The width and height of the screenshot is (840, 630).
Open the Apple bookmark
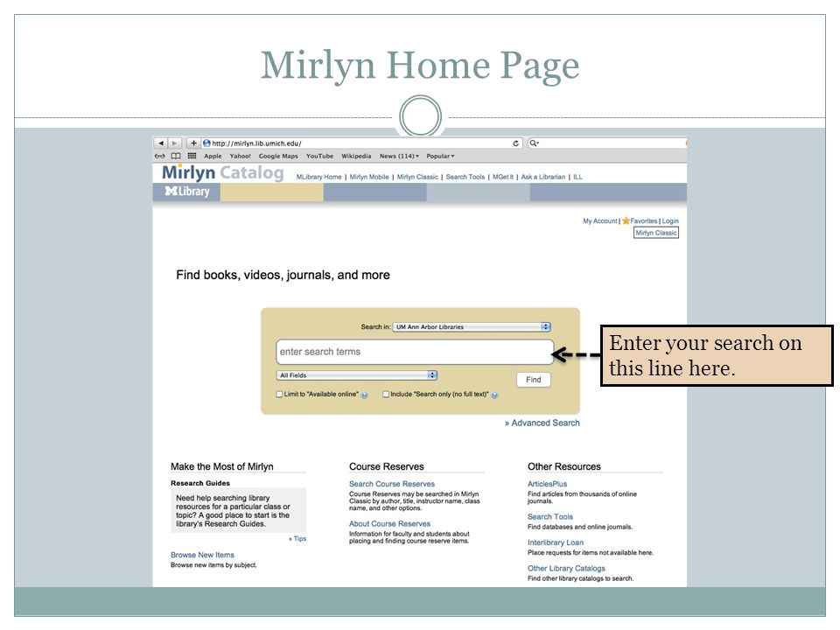(x=213, y=156)
